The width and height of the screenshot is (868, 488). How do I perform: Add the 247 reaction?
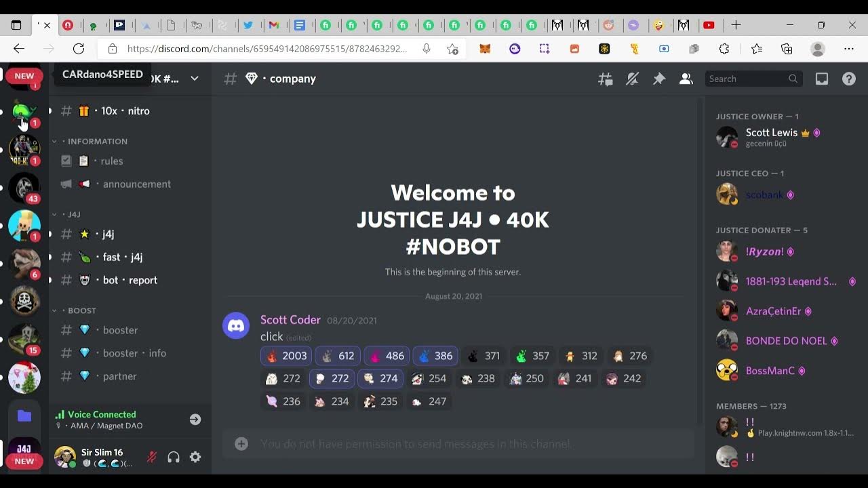[429, 401]
